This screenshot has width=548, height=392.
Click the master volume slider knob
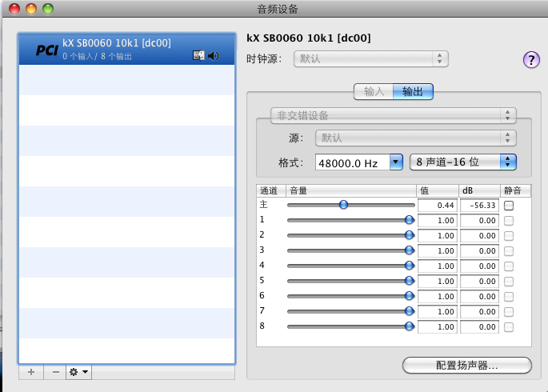[343, 205]
